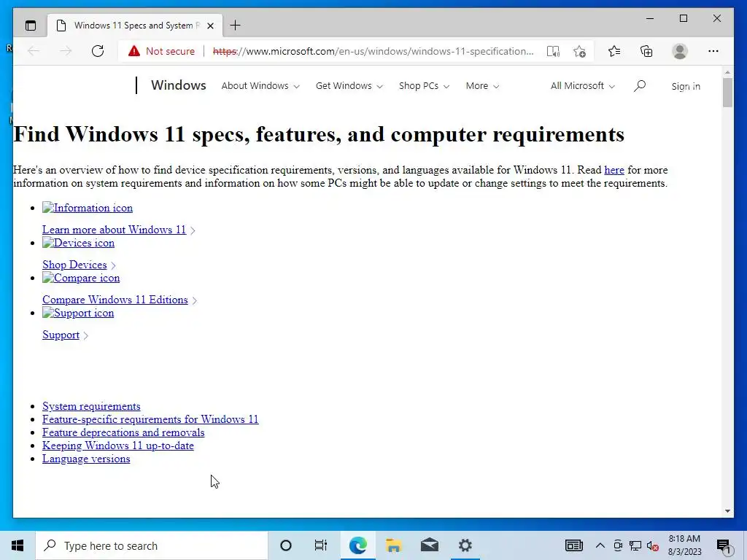Open Feature-specific requirements for Windows 11

coord(150,419)
